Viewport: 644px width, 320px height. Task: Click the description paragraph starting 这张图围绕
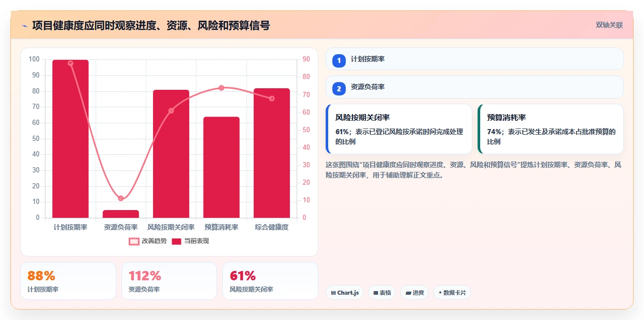(473, 170)
